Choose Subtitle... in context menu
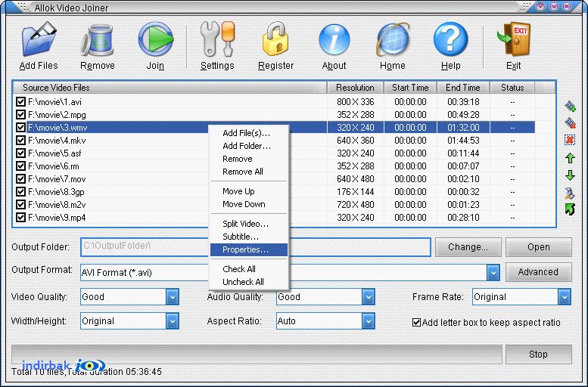This screenshot has width=588, height=387. pos(249,237)
